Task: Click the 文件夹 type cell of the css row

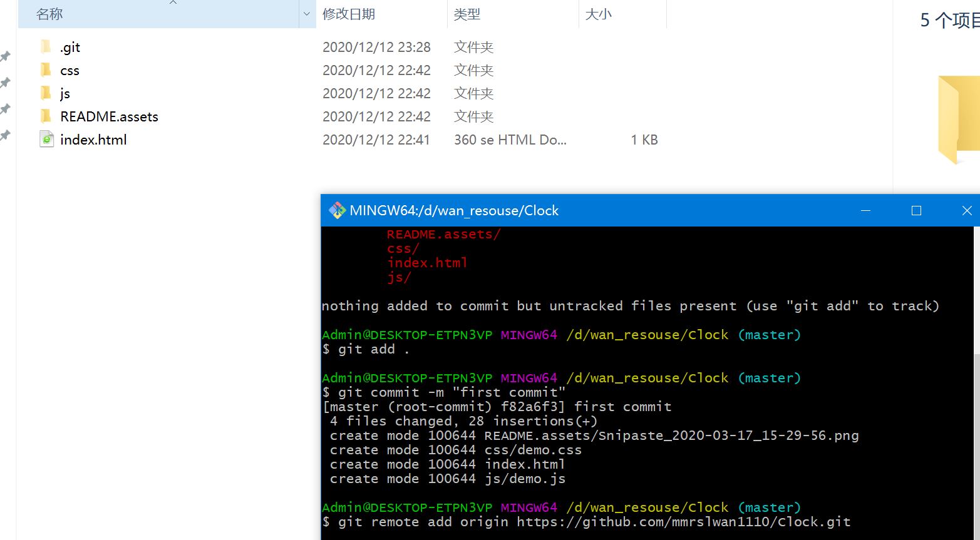Action: tap(473, 70)
